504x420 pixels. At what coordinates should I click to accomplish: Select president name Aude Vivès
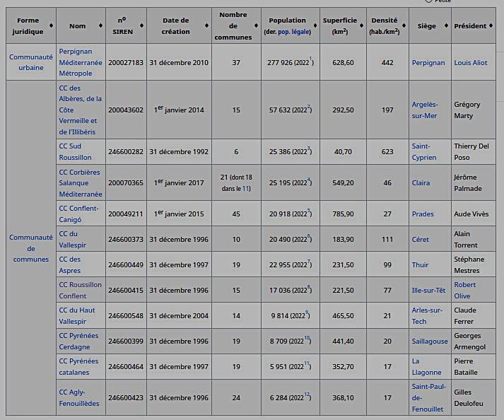click(x=471, y=214)
